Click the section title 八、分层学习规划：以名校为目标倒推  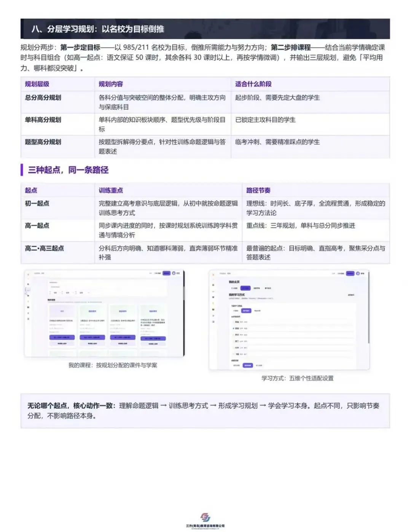click(98, 29)
